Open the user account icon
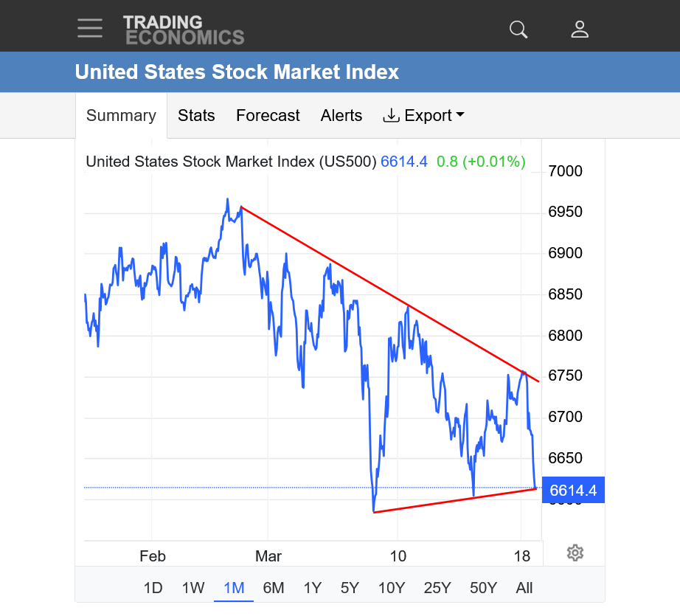The height and width of the screenshot is (616, 680). click(580, 29)
